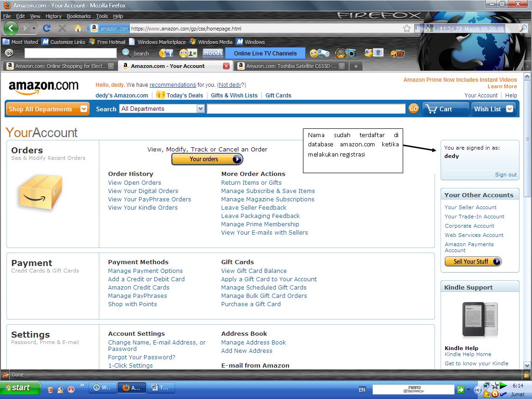Click the amazon.com logo

(x=43, y=88)
